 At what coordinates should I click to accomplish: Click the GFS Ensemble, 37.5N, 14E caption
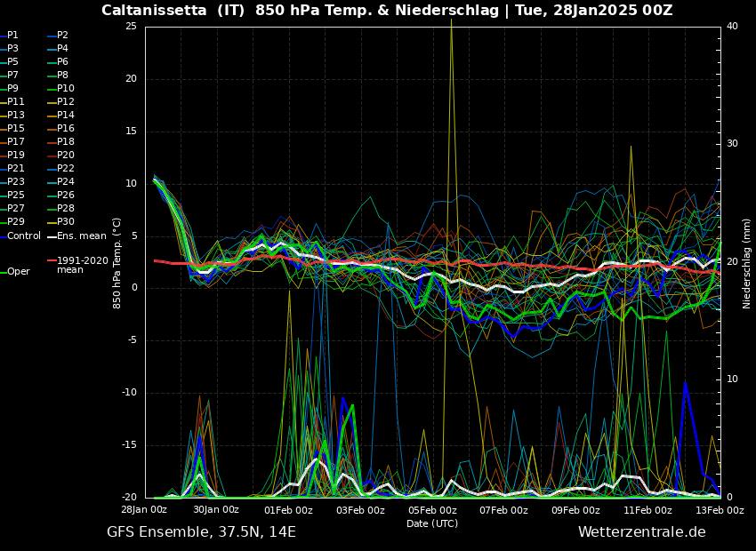[201, 531]
